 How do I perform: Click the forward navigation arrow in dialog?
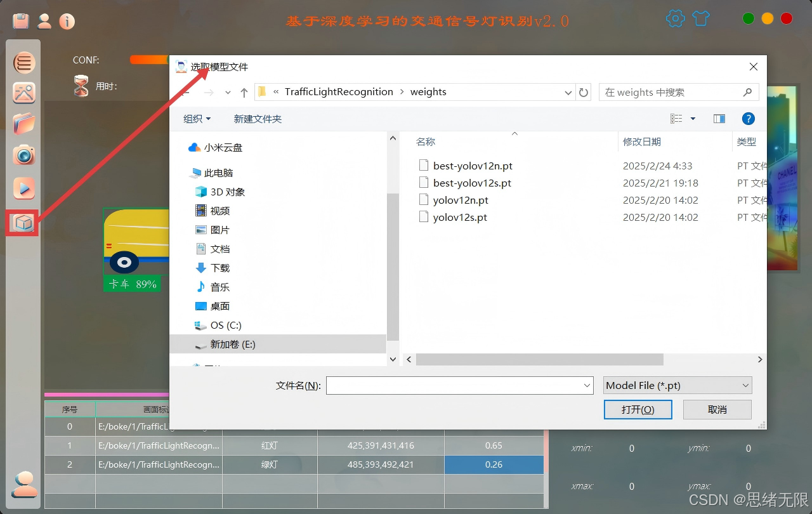point(209,93)
